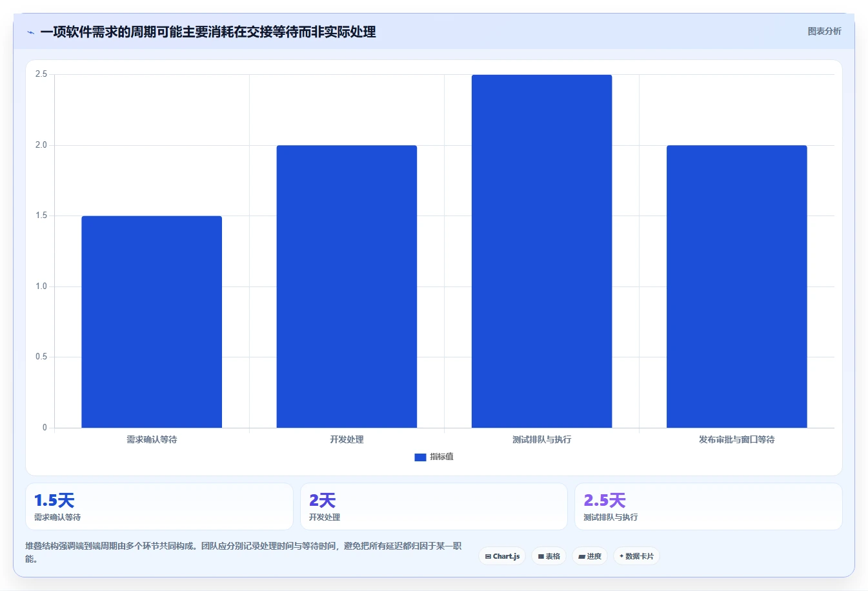Image resolution: width=868 pixels, height=591 pixels.
Task: Click the 发布审批与窗口等待 axis label
Action: pyautogui.click(x=736, y=439)
